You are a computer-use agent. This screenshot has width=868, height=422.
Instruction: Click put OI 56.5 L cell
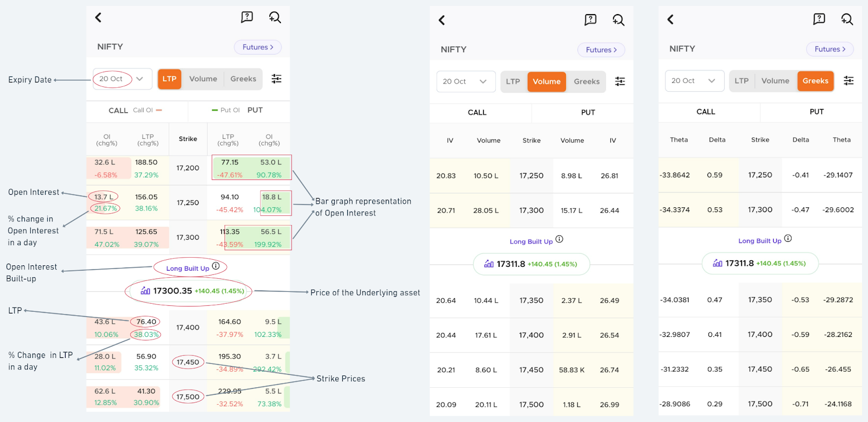tap(271, 232)
